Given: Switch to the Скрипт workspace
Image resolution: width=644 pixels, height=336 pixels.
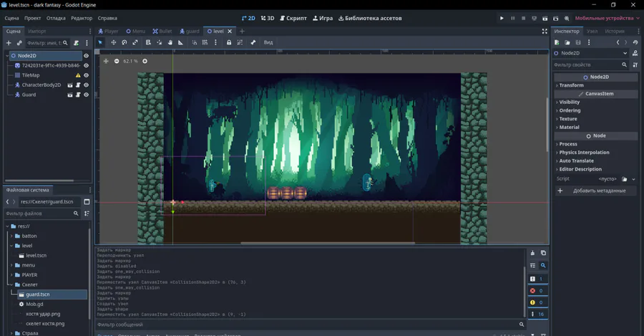Looking at the screenshot, I should [293, 18].
